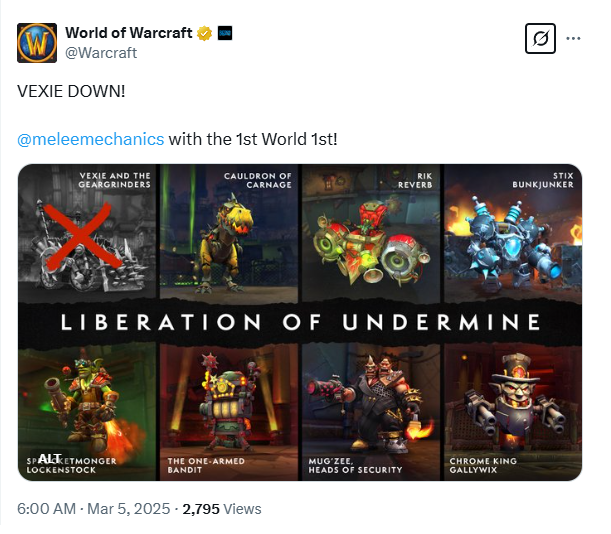The width and height of the screenshot is (611, 534).
Task: Click the Stix Bunkjunker boss panel
Action: tap(513, 232)
